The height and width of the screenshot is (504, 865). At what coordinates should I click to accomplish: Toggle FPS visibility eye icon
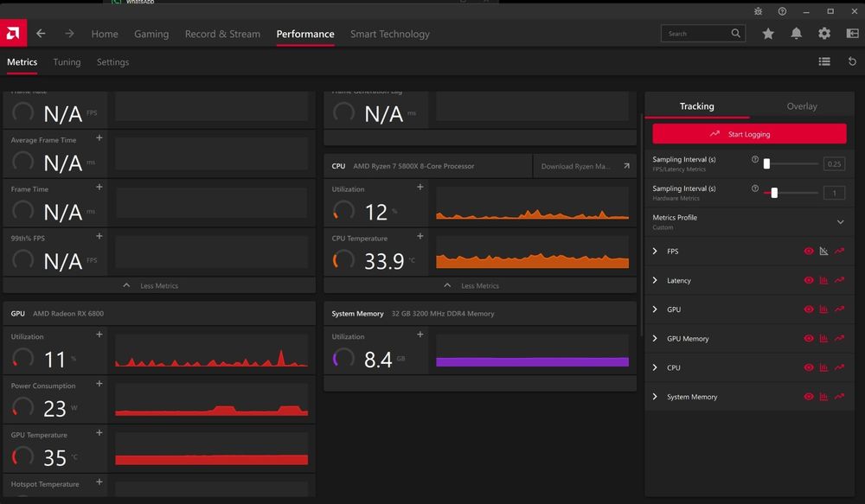809,251
